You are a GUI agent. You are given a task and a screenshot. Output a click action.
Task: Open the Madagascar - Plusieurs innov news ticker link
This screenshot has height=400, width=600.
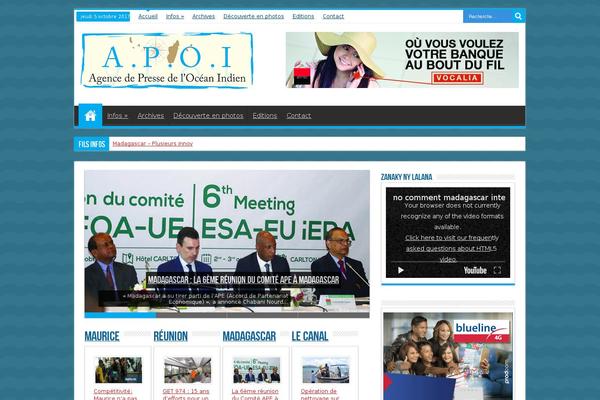coord(152,144)
